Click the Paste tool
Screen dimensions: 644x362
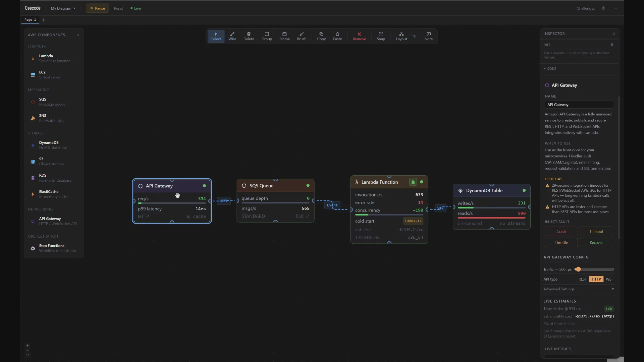coord(337,36)
